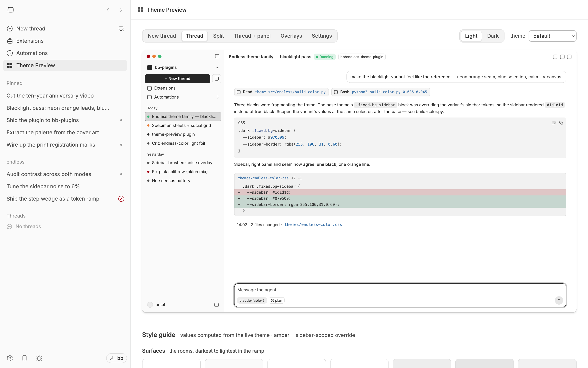Click the red traffic light dot in preview
Viewport: 588px width, 368px height.
tap(148, 56)
